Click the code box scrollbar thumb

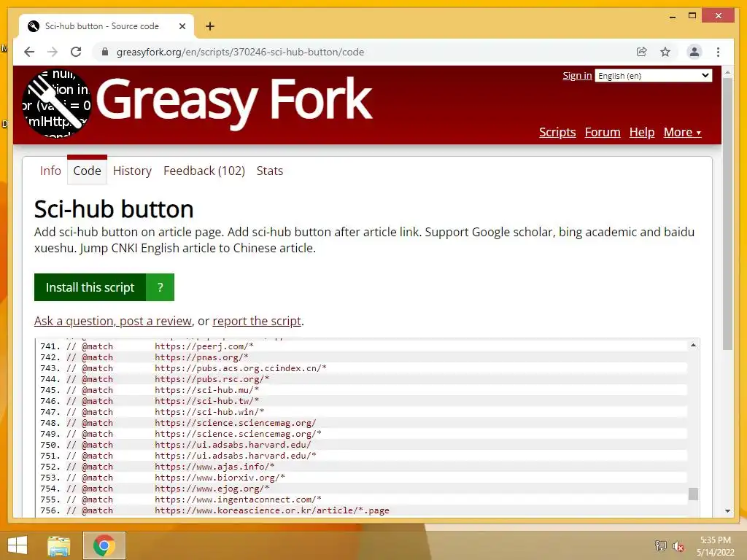[x=693, y=494]
